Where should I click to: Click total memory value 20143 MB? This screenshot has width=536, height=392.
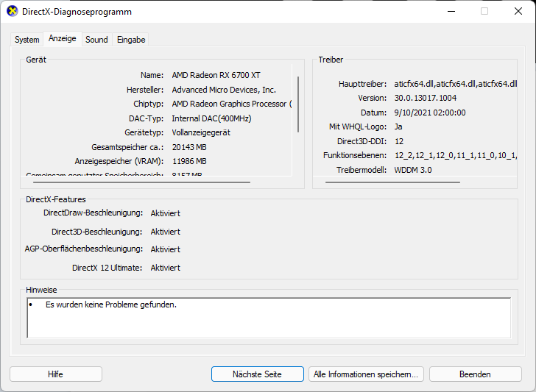pyautogui.click(x=189, y=147)
